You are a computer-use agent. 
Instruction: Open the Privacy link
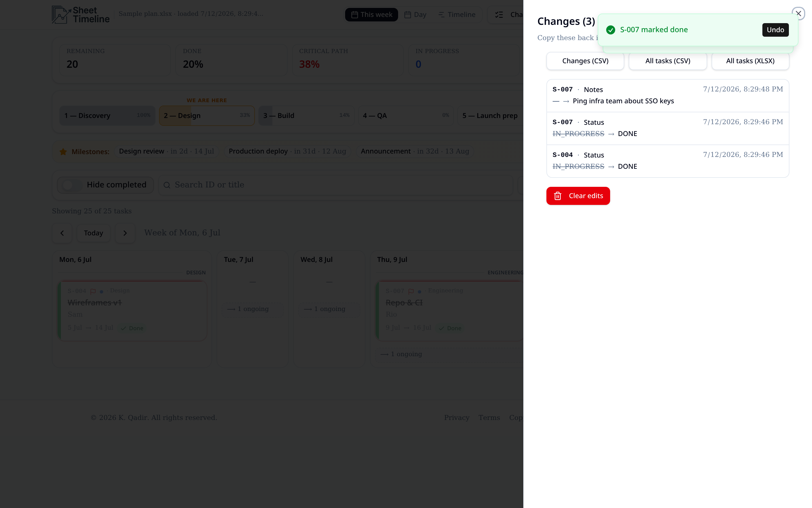pos(457,418)
